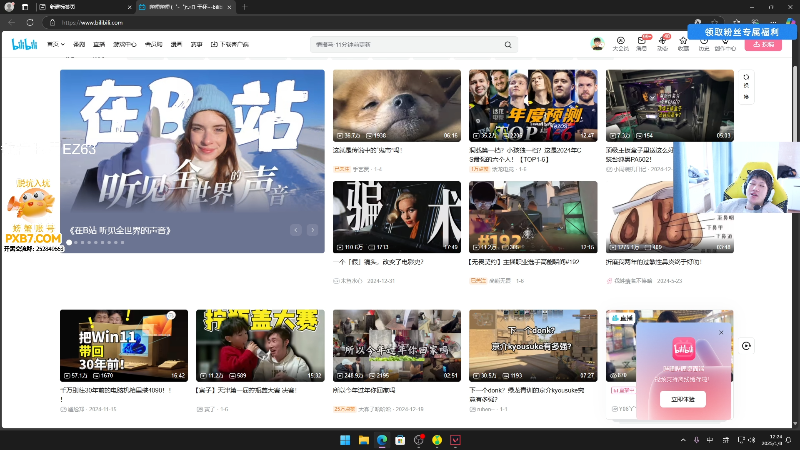Expand the system tray hidden icons chevron
The image size is (800, 450).
point(683,440)
